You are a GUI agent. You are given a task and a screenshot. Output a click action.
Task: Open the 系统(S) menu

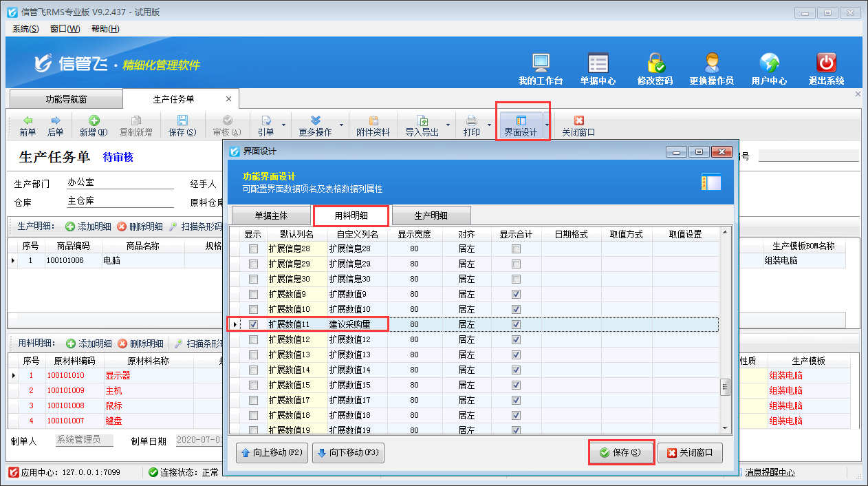25,29
